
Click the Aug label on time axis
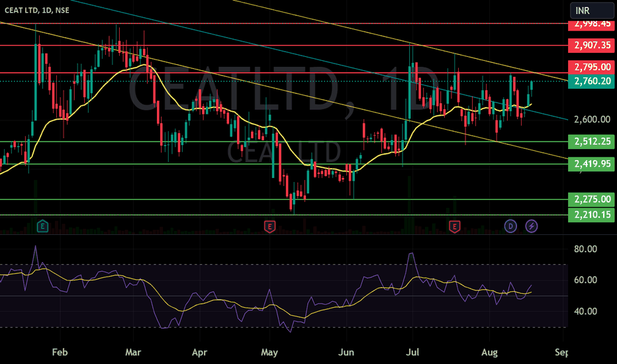tap(489, 352)
